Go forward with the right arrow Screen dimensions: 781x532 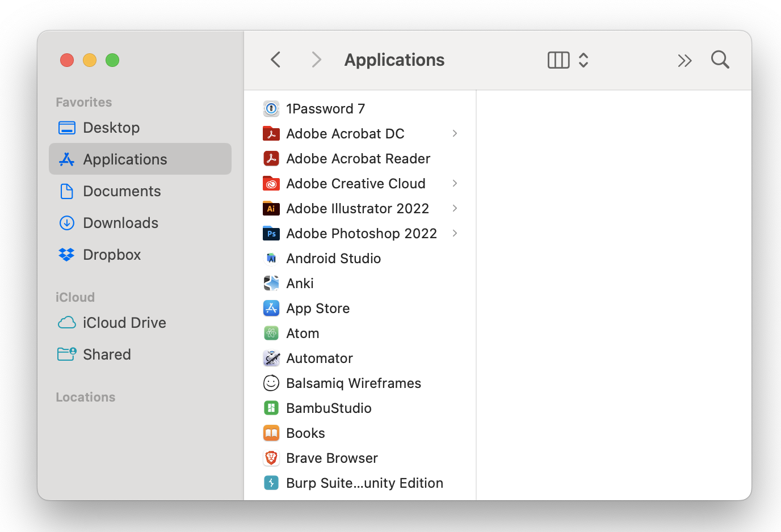point(317,60)
